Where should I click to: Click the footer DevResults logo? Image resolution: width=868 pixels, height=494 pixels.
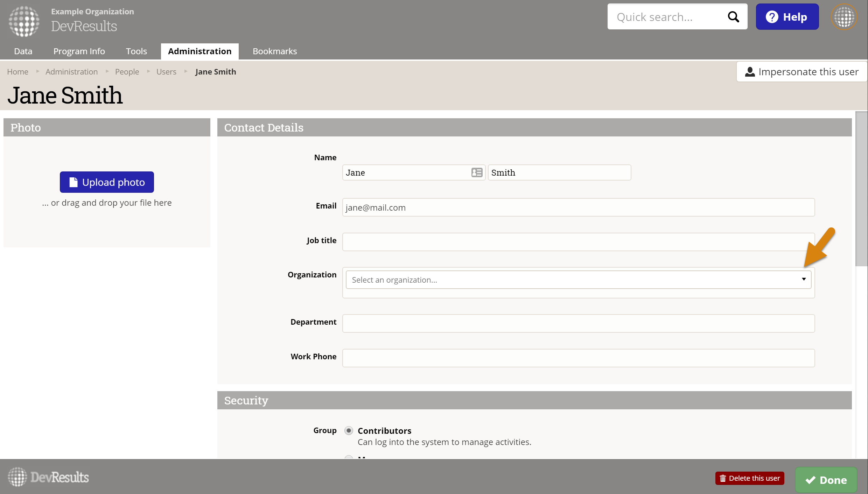tap(48, 477)
